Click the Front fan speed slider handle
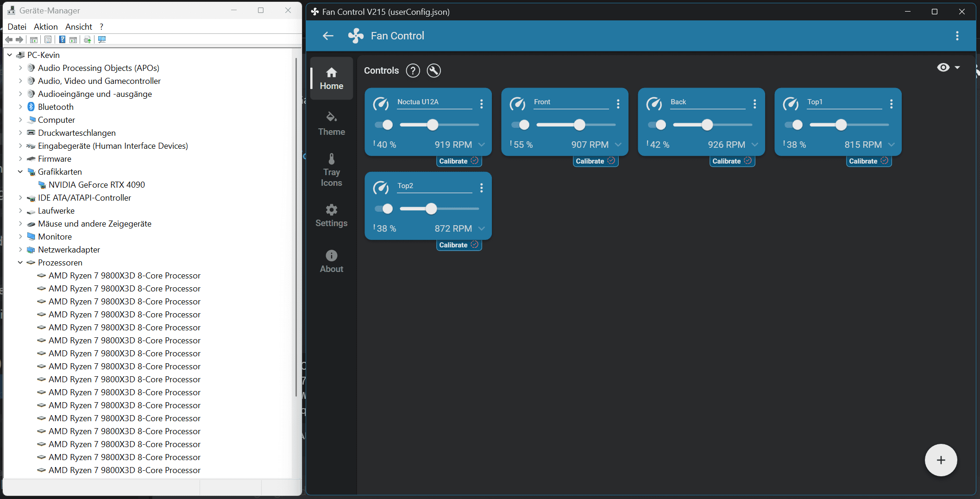Image resolution: width=980 pixels, height=499 pixels. [579, 125]
